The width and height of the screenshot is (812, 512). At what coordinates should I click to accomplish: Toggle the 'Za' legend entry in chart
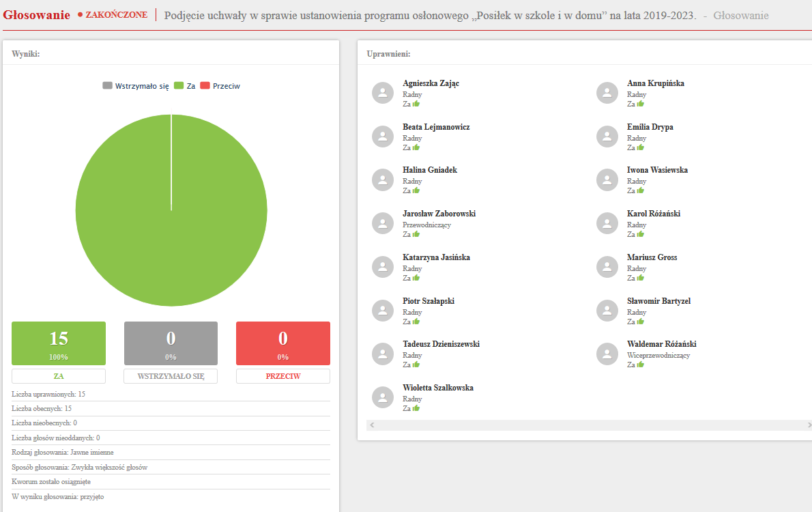[185, 86]
